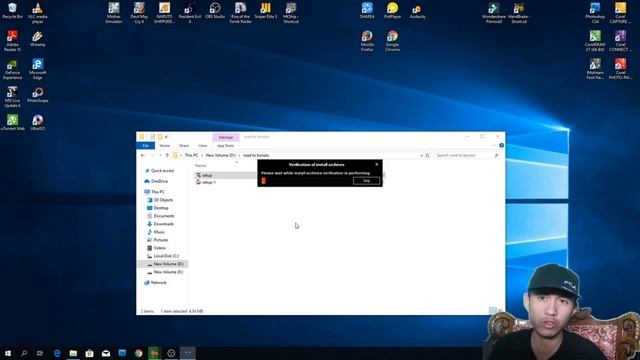Viewport: 640px width, 360px height.
Task: Switch to the Share ribbon tab
Action: pos(184,146)
